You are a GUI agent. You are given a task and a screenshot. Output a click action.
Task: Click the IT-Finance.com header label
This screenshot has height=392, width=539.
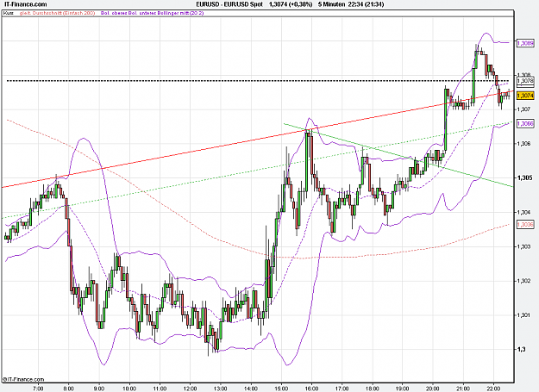(x=24, y=4)
